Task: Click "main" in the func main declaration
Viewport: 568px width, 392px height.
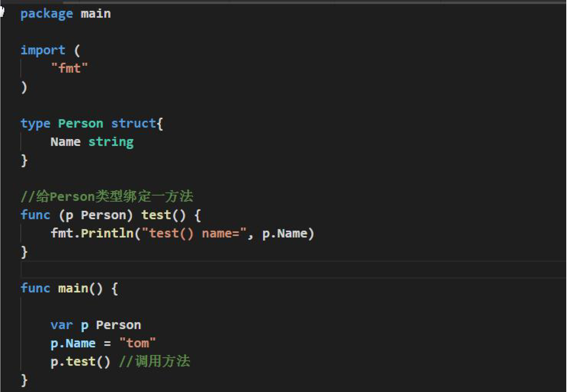Action: click(73, 288)
